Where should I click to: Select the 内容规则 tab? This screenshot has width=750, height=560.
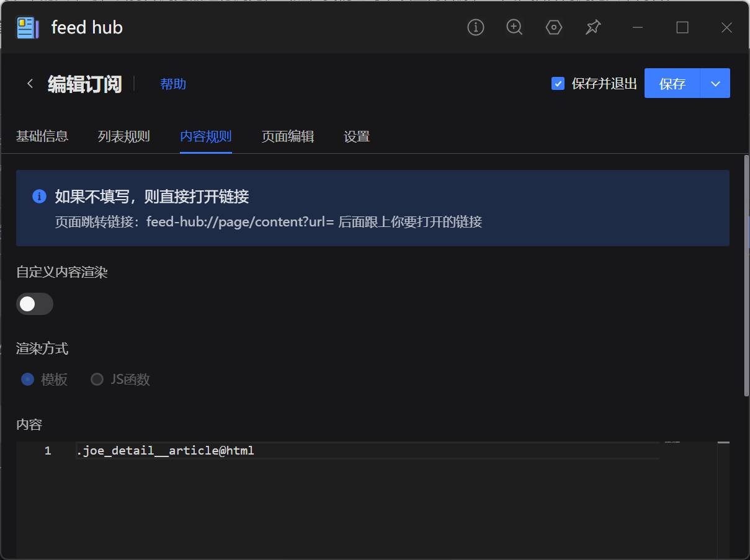click(x=206, y=136)
